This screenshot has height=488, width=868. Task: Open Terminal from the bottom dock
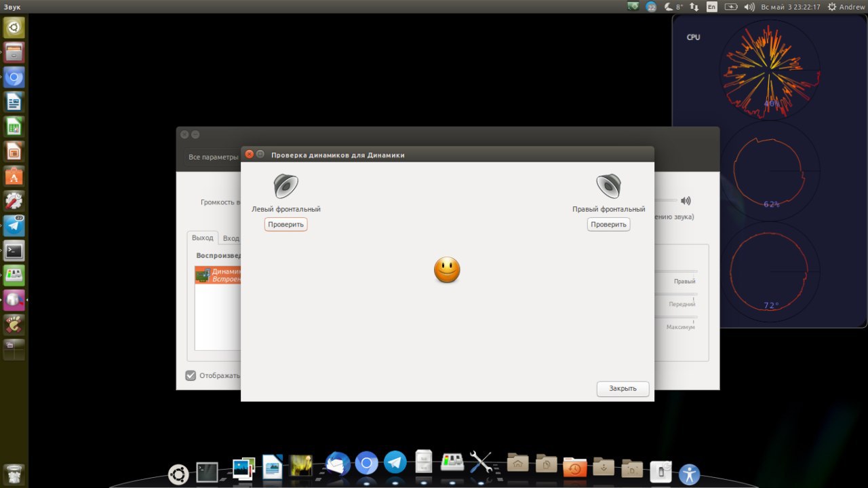pos(207,472)
